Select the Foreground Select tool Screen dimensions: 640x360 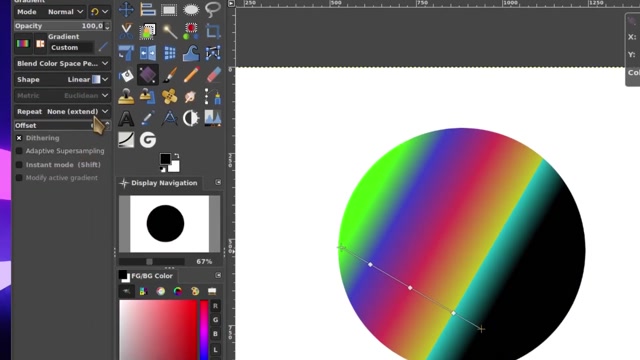coord(148,31)
